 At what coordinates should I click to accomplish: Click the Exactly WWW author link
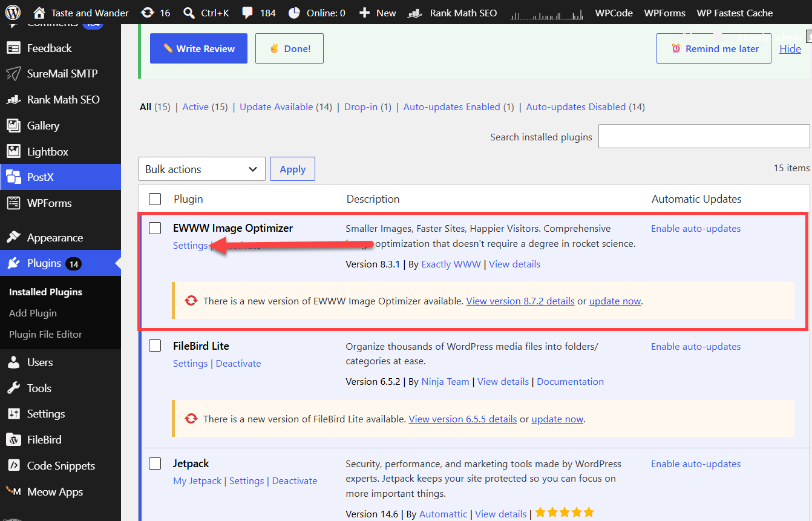(451, 264)
